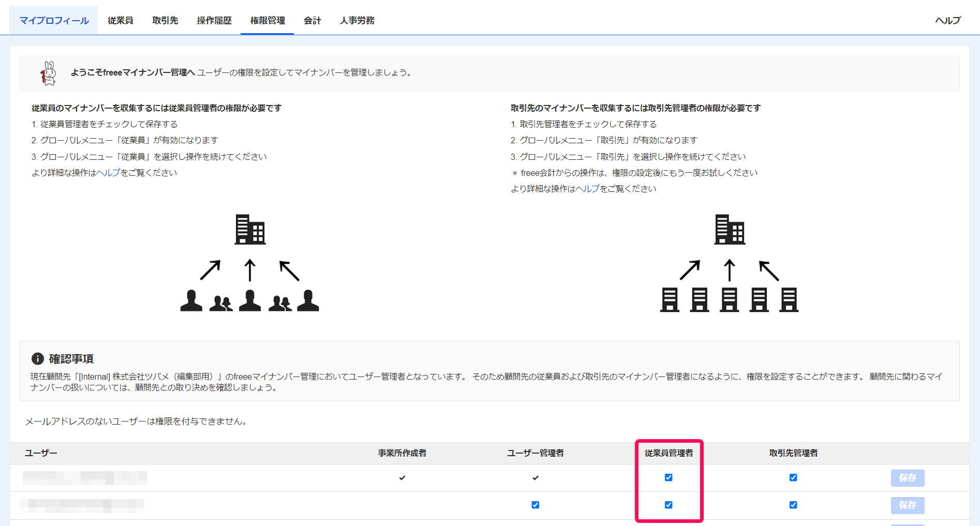Click the rabbit mascot icon
The height and width of the screenshot is (526, 980).
click(49, 73)
